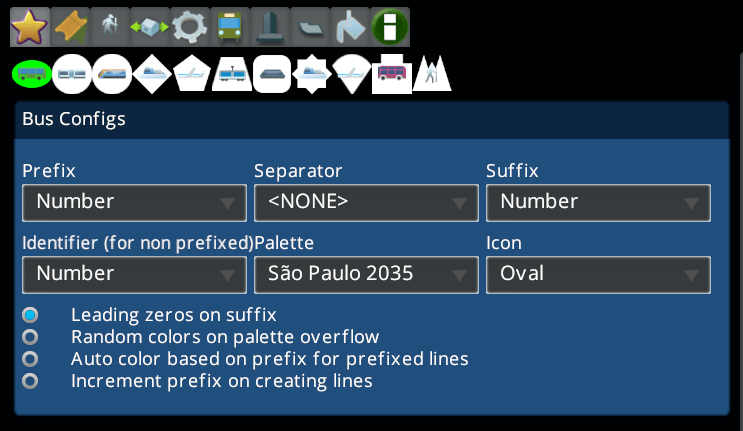The image size is (743, 431).
Task: Click the green info icon
Action: (389, 25)
